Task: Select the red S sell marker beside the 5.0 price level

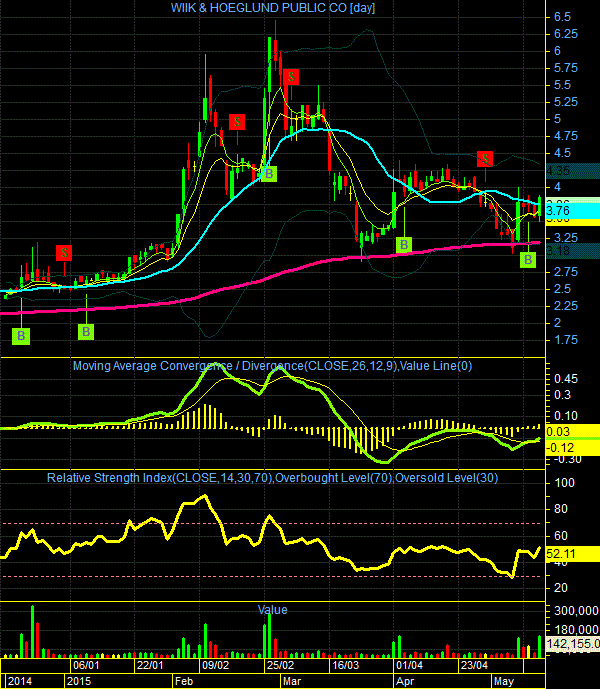Action: [x=237, y=122]
